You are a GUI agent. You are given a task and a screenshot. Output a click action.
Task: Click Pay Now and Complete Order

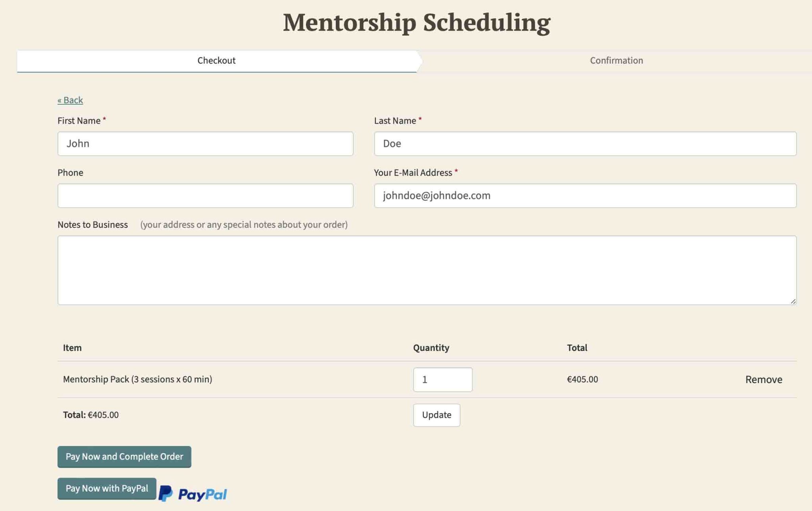click(x=124, y=457)
